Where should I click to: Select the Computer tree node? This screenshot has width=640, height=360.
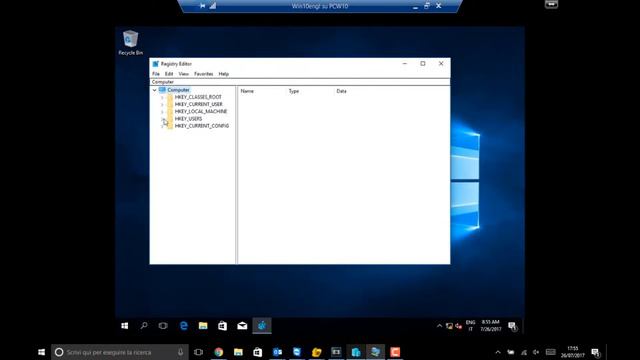pos(178,90)
